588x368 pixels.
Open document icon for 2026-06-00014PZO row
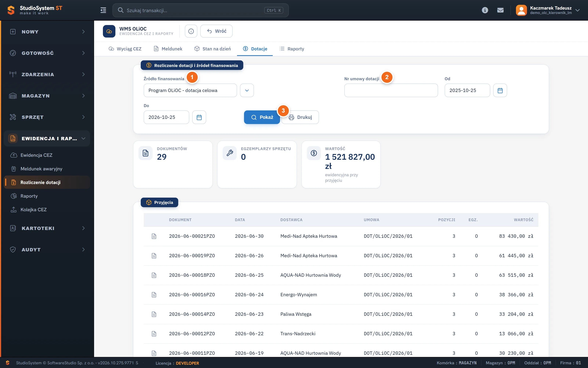(154, 314)
